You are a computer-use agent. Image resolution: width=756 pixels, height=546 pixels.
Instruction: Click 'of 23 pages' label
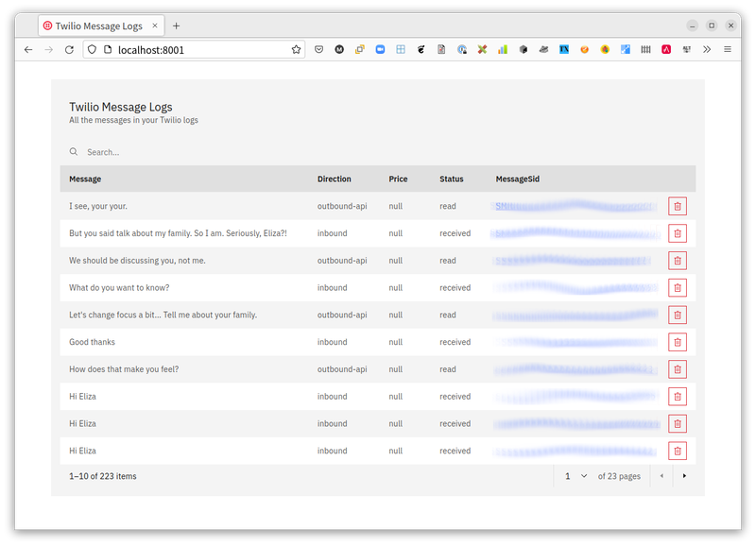point(619,476)
